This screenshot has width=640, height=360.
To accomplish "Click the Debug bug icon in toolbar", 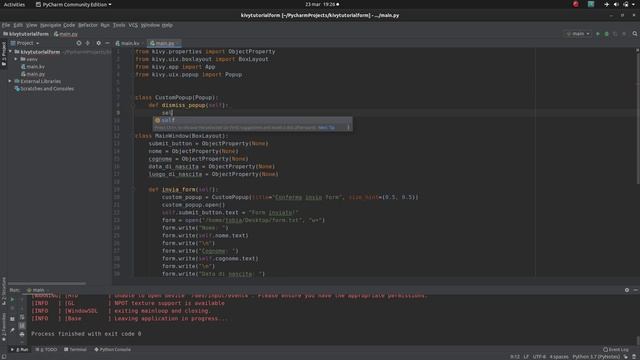I will [607, 34].
